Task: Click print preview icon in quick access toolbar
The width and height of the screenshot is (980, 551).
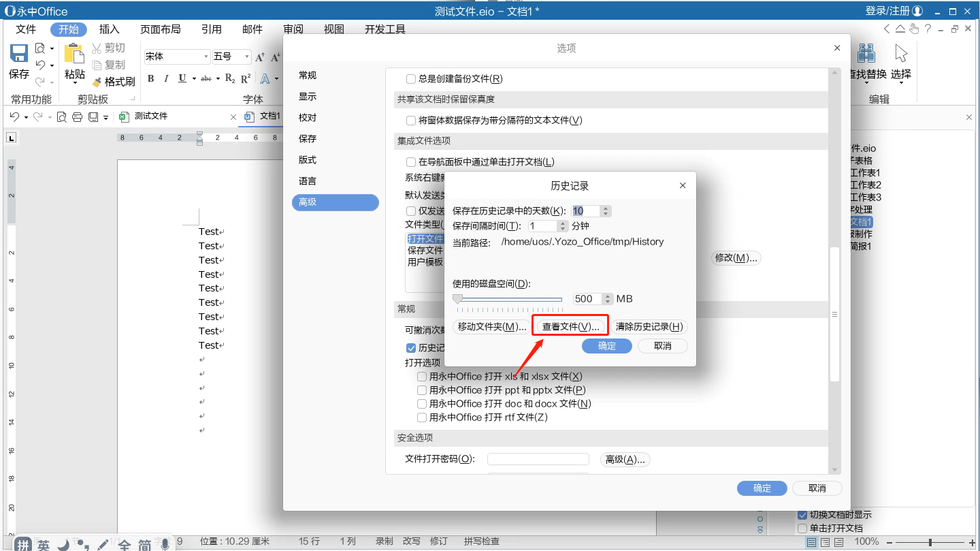Action: pyautogui.click(x=61, y=117)
